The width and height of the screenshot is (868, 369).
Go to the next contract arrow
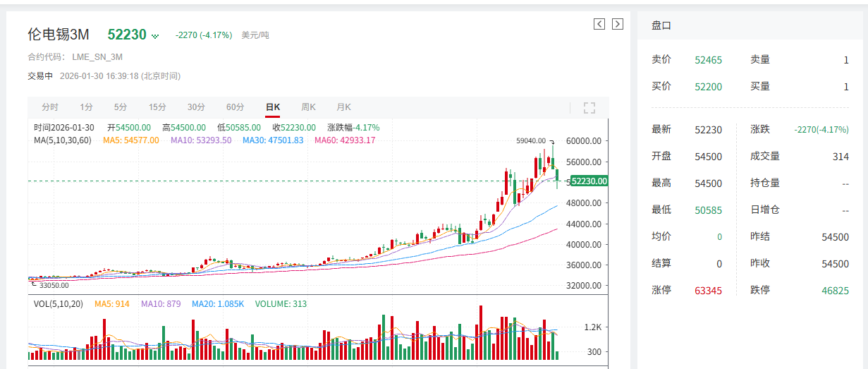tap(618, 24)
